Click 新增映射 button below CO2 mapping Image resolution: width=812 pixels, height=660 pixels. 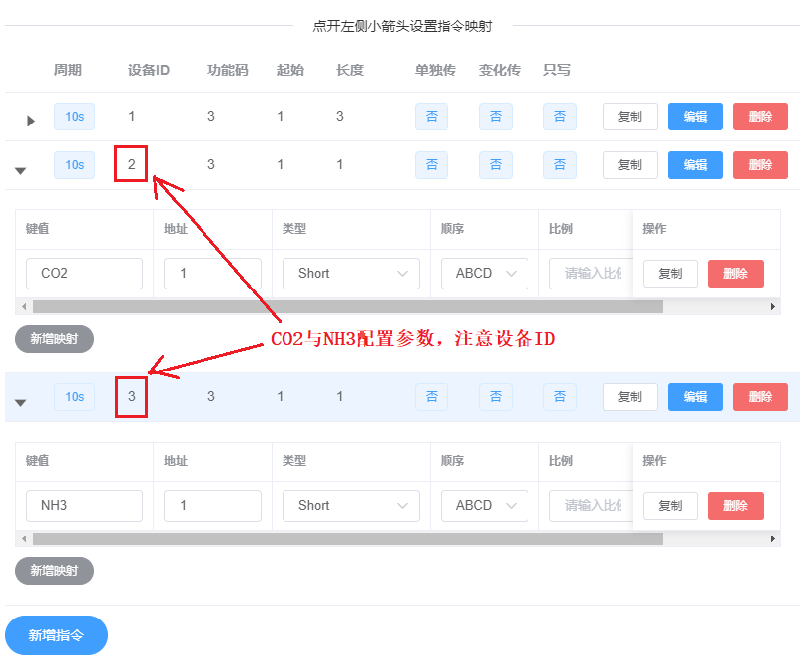tap(54, 339)
